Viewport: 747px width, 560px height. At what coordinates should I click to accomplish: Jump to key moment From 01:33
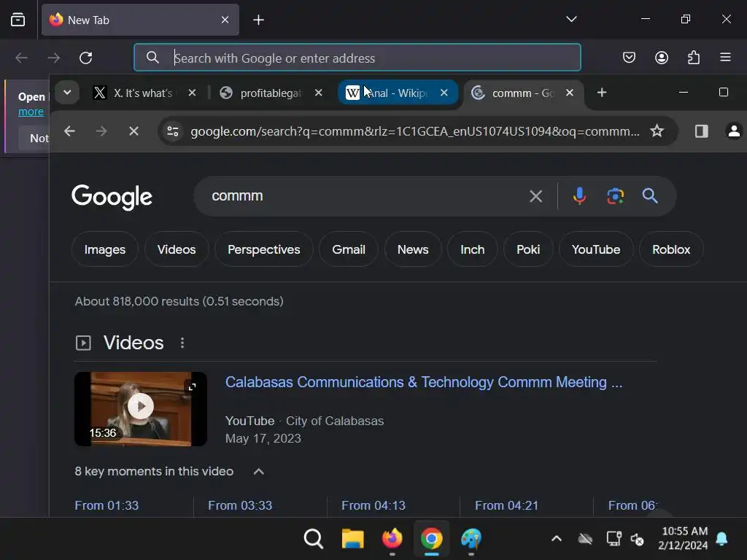[x=107, y=505]
